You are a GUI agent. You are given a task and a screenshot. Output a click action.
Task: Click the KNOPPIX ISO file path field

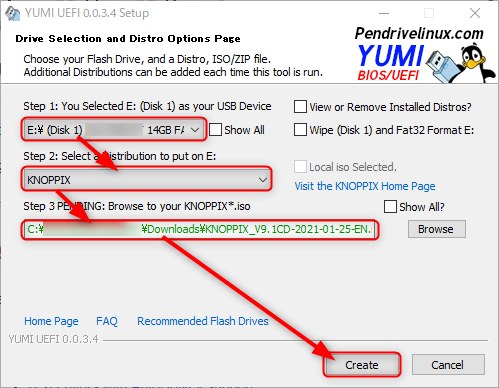coord(200,229)
